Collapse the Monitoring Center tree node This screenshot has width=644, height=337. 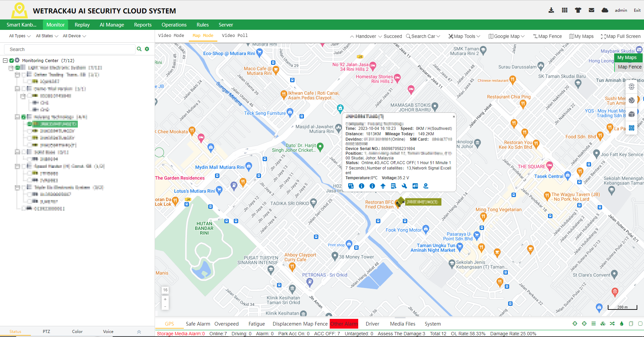(5, 60)
